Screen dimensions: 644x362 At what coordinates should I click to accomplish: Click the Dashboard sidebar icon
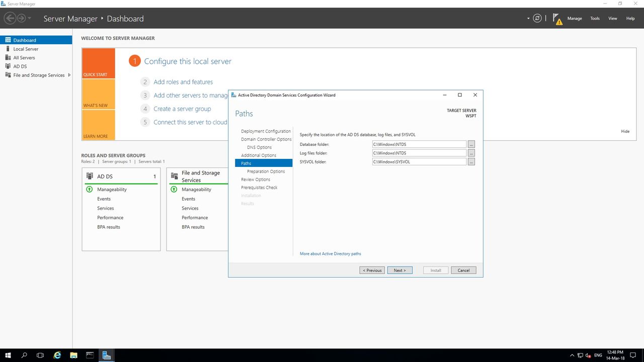click(8, 40)
